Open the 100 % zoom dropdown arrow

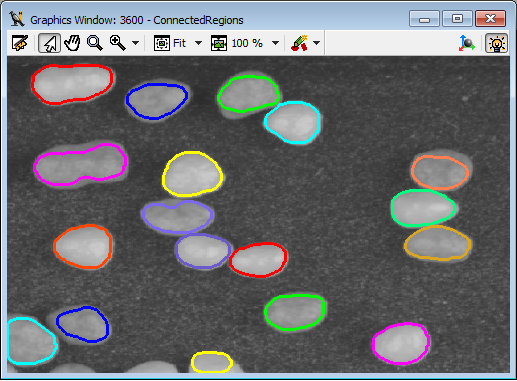pyautogui.click(x=275, y=43)
